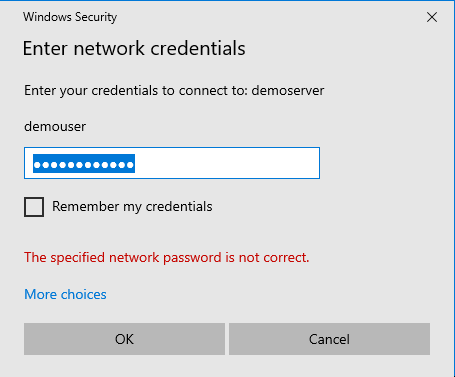This screenshot has height=377, width=455.
Task: Confirm credentials with the OK button
Action: (124, 339)
